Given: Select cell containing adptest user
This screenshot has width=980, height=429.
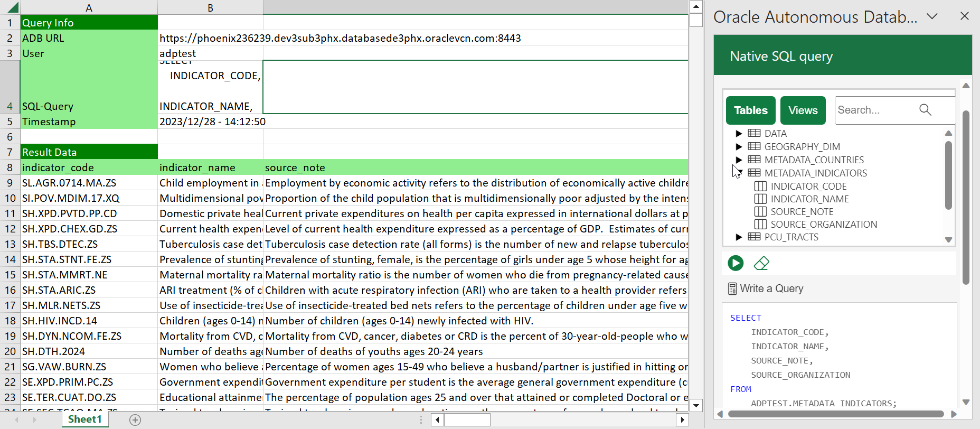Looking at the screenshot, I should (210, 53).
